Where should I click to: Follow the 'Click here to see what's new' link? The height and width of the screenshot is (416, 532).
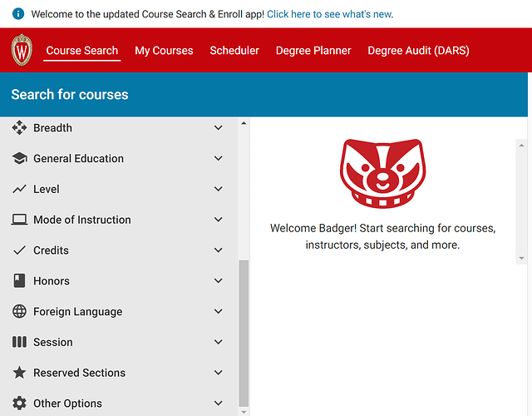point(329,14)
